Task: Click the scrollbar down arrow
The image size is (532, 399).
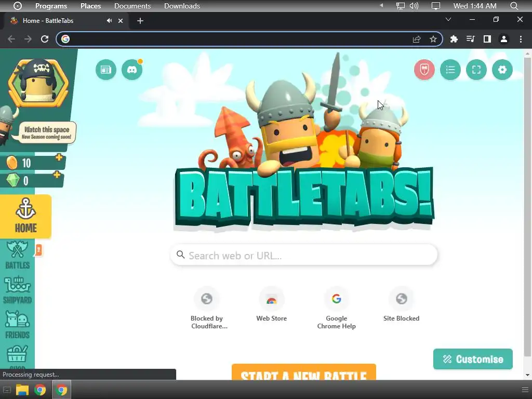Action: 527,375
